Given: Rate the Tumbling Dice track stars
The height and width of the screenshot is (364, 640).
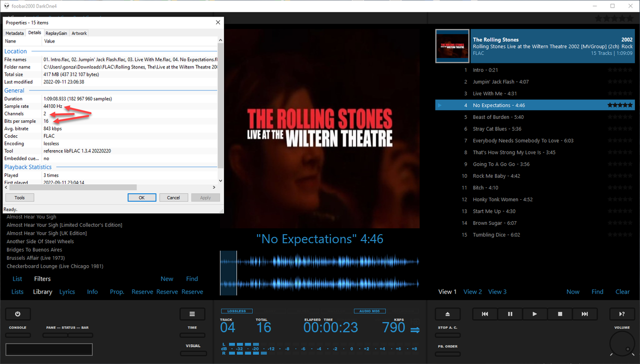Looking at the screenshot, I should tap(620, 235).
